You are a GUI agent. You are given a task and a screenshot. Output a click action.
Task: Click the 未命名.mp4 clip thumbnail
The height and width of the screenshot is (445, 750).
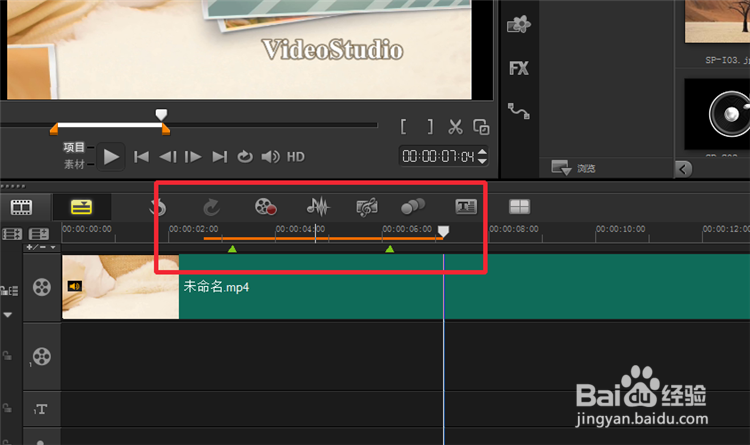click(x=121, y=287)
